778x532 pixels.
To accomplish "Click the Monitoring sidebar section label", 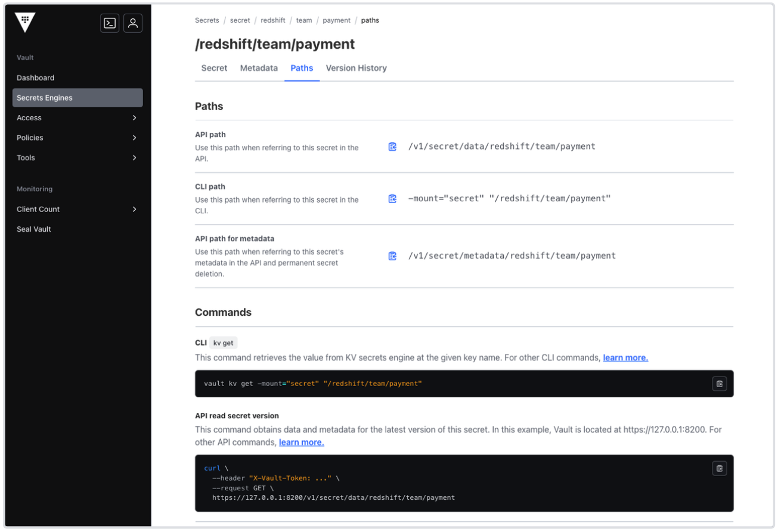I will (35, 189).
